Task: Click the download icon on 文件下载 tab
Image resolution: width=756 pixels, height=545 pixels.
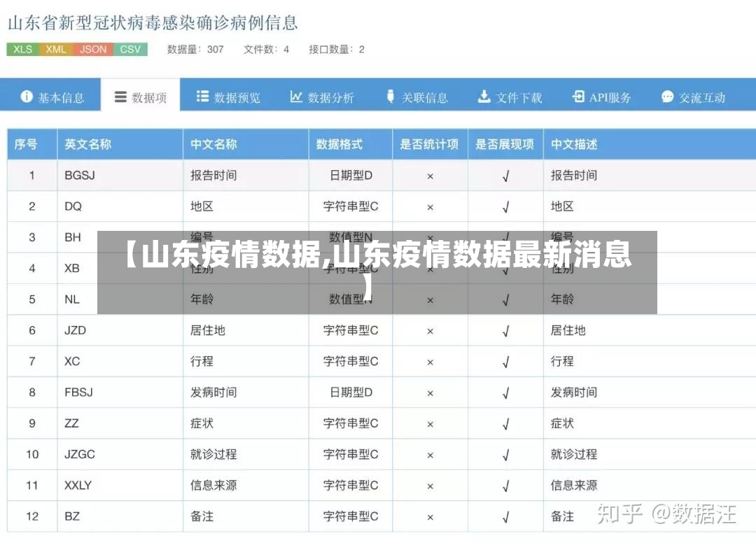Action: coord(484,97)
